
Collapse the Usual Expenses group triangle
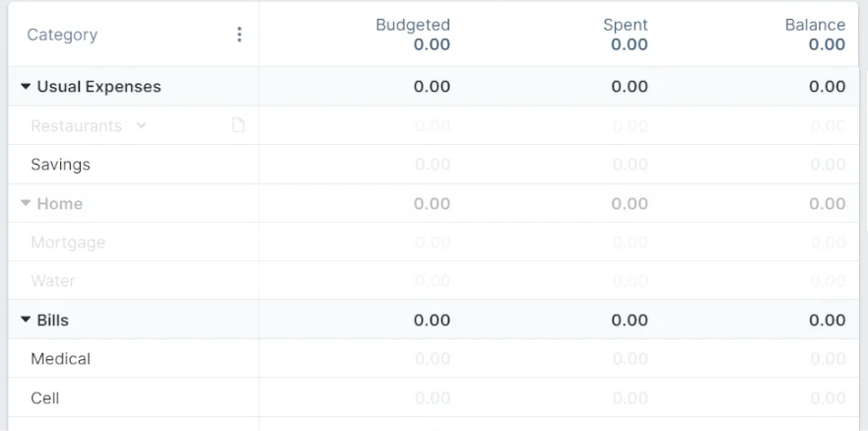(x=26, y=87)
